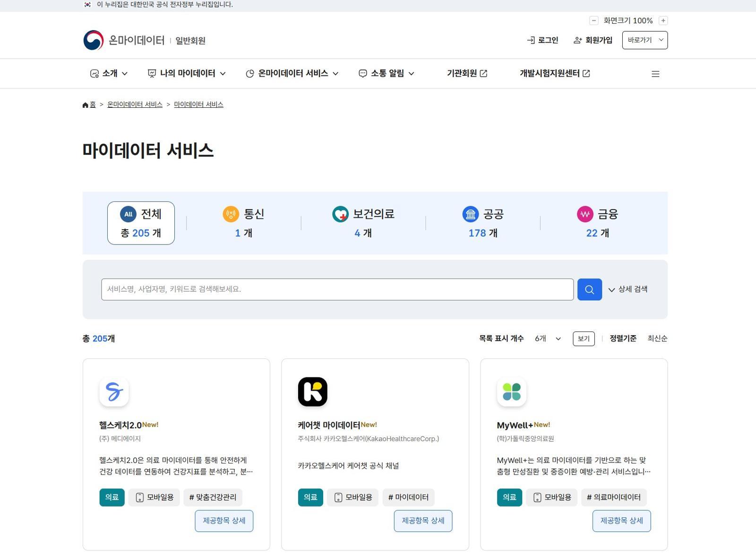Click the 금융 pink won icon
This screenshot has width=756, height=558.
(585, 214)
